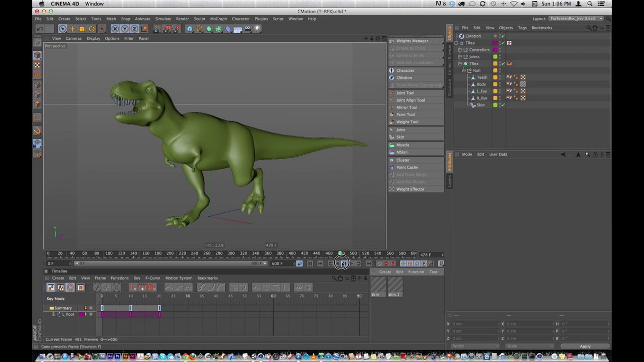This screenshot has width=644, height=362.
Task: Click the search magnifier in Object Manager
Action: [588, 28]
